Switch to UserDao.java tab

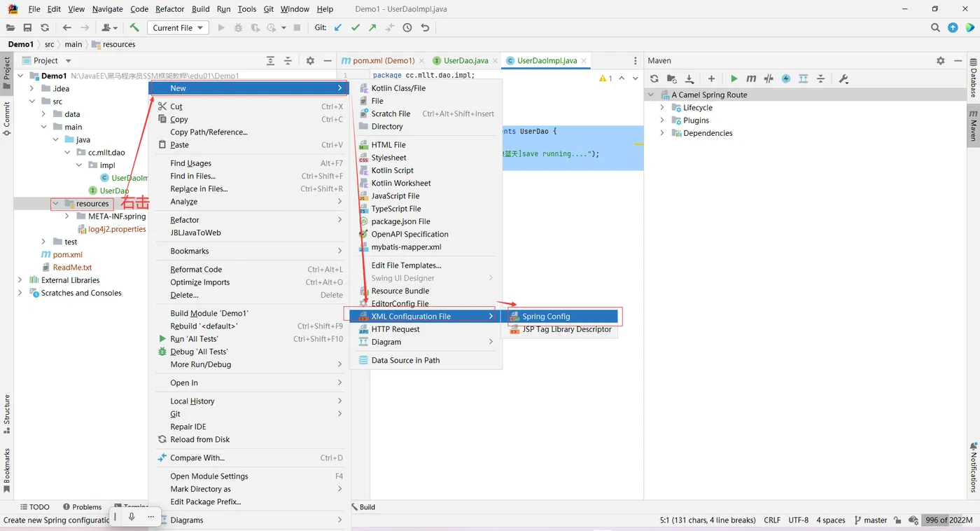pyautogui.click(x=465, y=61)
